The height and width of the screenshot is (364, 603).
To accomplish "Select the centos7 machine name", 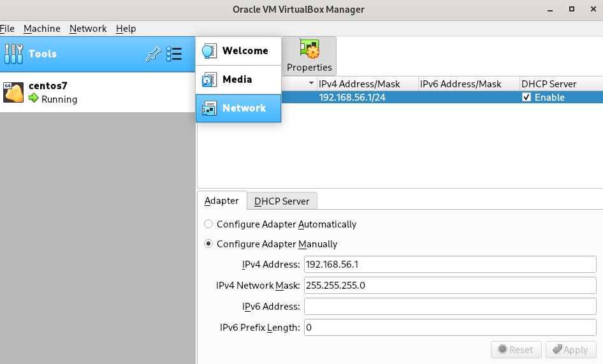I will coord(48,86).
